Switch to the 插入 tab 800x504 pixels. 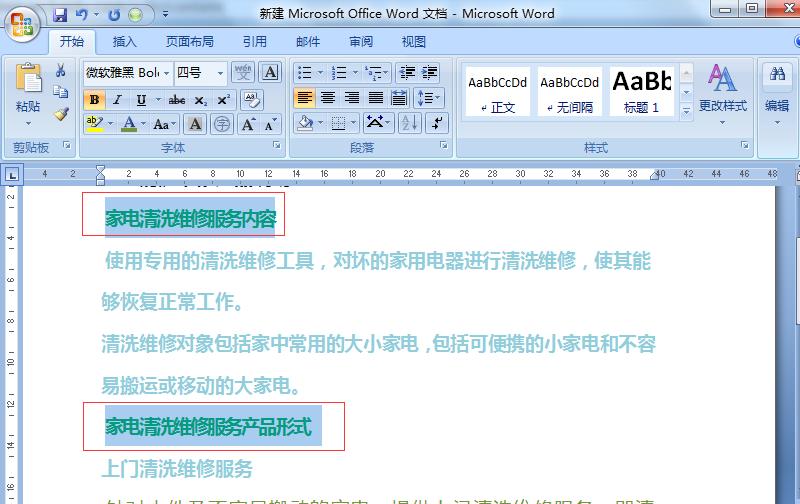(x=124, y=42)
